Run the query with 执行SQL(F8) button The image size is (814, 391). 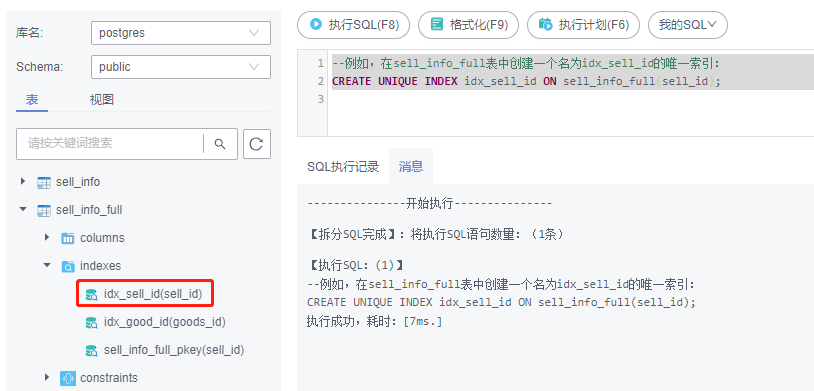coord(354,24)
